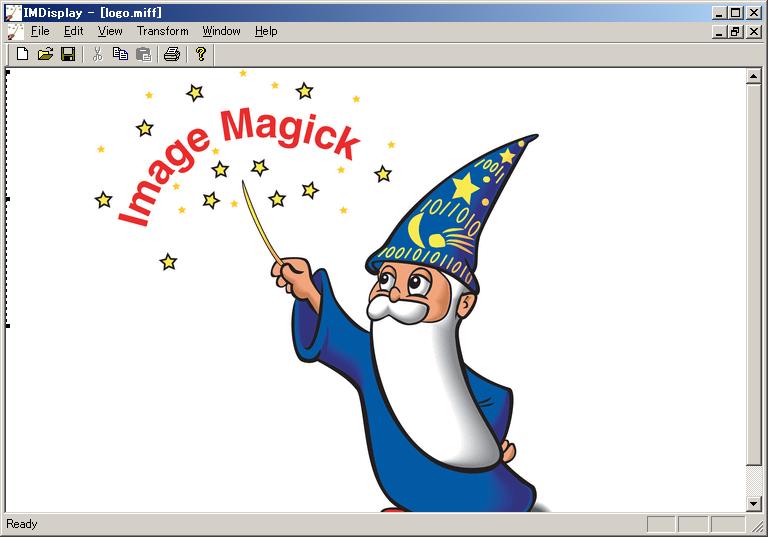This screenshot has height=537, width=768.
Task: Minimize the logo.miff document window
Action: coord(719,32)
